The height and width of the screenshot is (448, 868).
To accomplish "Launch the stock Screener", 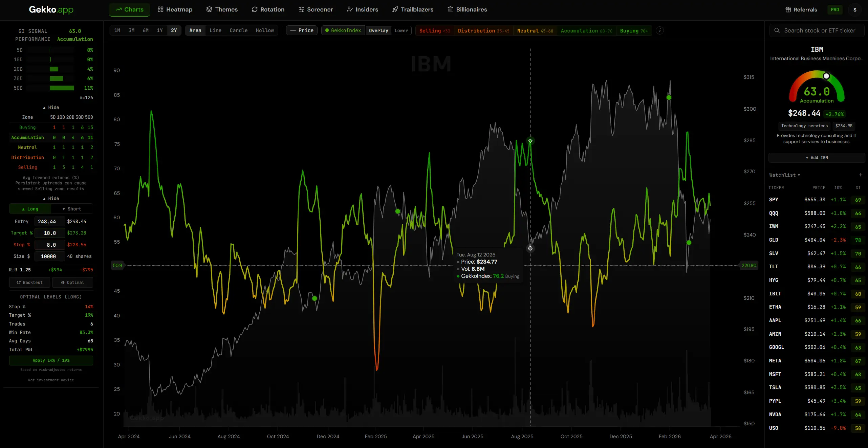I will pos(315,9).
